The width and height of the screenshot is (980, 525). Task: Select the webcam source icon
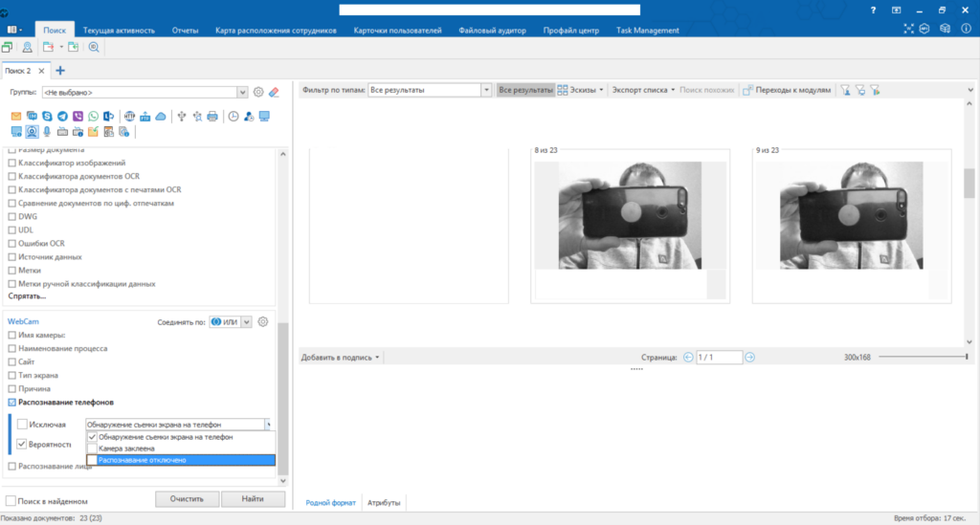32,131
